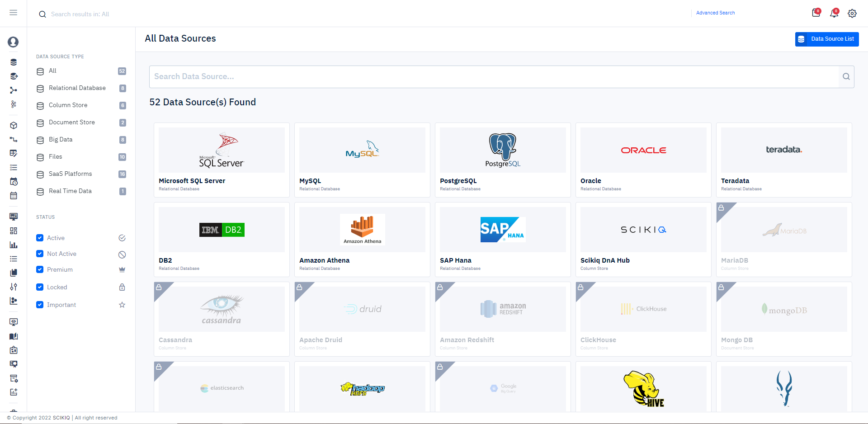This screenshot has width=868, height=424.
Task: Select the Scikiq DnA Hub card
Action: click(x=643, y=240)
